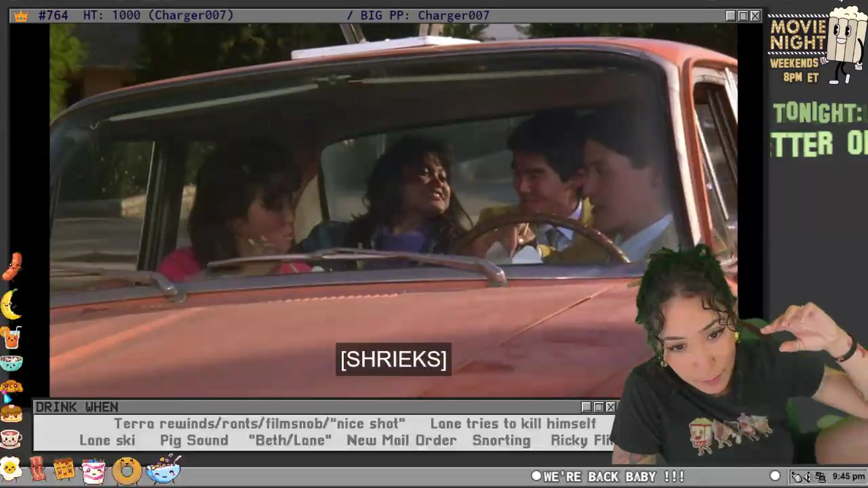Close the movie player window
Image resolution: width=868 pixels, height=488 pixels.
point(755,16)
